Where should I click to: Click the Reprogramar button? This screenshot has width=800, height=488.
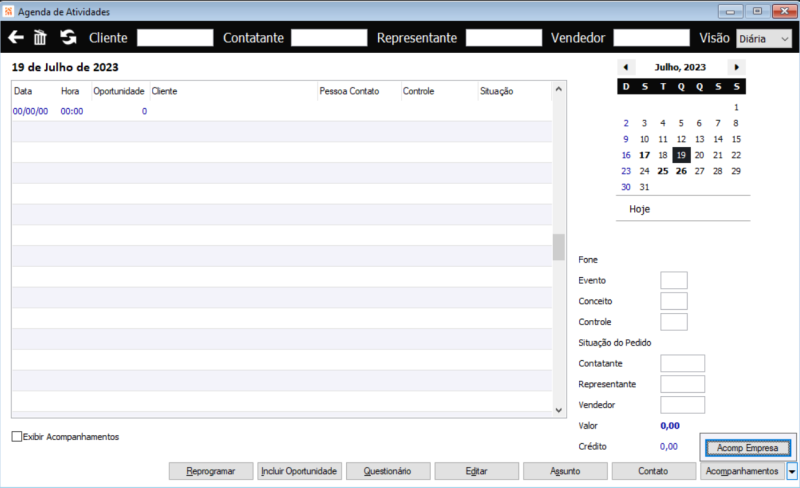tap(211, 471)
